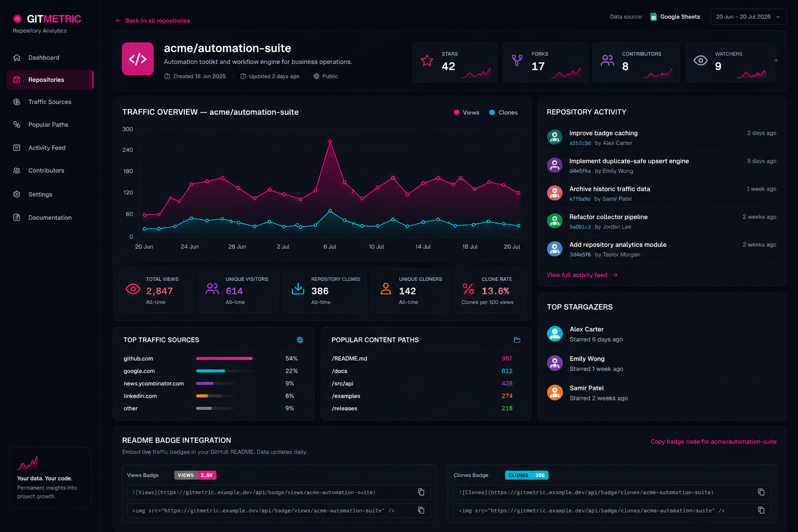Toggle the Views legend series

[x=467, y=112]
